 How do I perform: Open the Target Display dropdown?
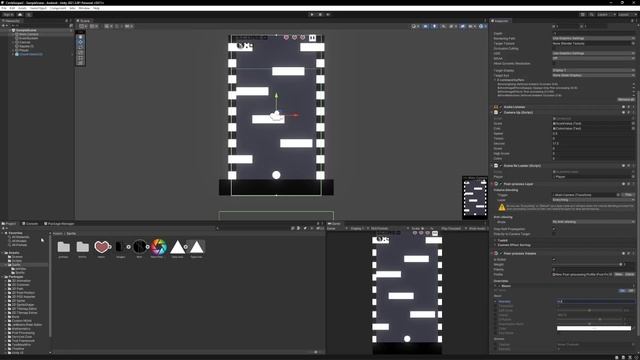click(x=593, y=70)
